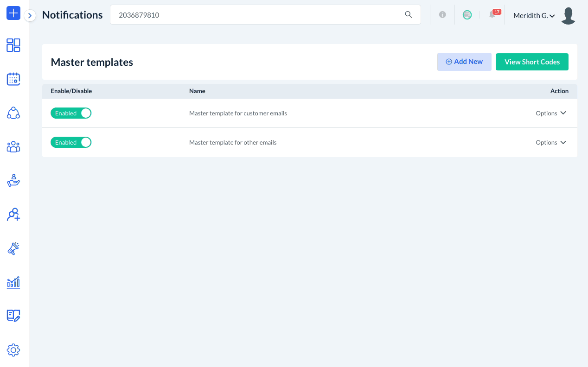The image size is (588, 367).
Task: Click the info circle icon in header
Action: [442, 15]
